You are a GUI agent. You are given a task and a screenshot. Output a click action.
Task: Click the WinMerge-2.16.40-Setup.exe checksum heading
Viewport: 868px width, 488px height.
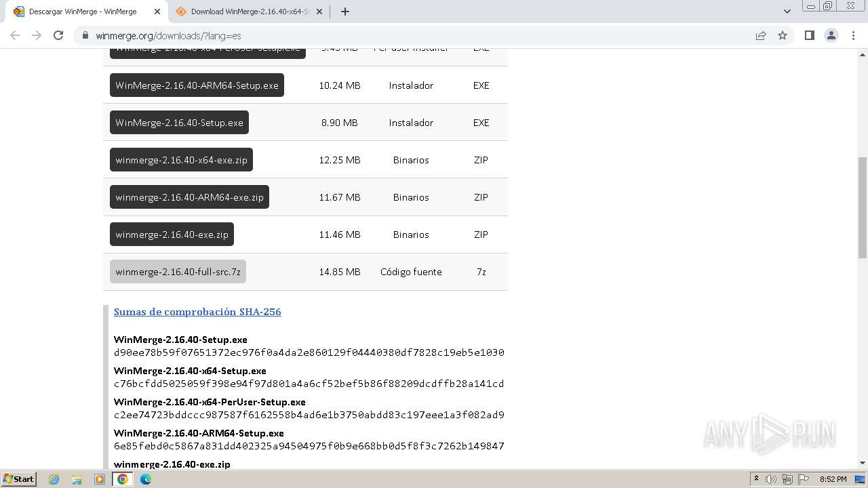click(180, 340)
